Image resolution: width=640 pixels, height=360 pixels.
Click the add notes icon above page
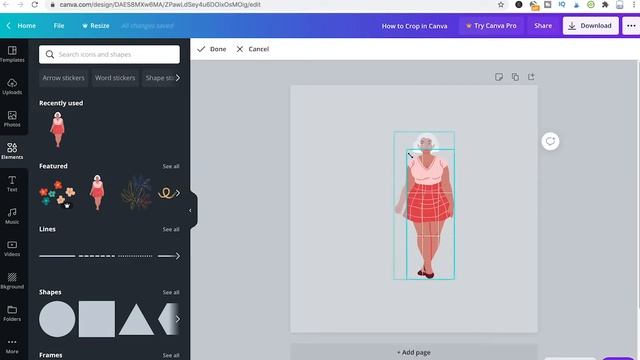[x=499, y=77]
